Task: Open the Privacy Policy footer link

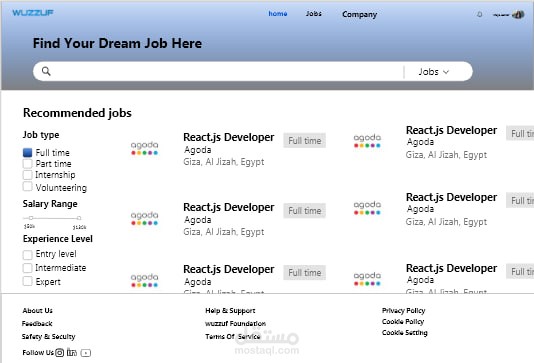Action: [x=404, y=311]
